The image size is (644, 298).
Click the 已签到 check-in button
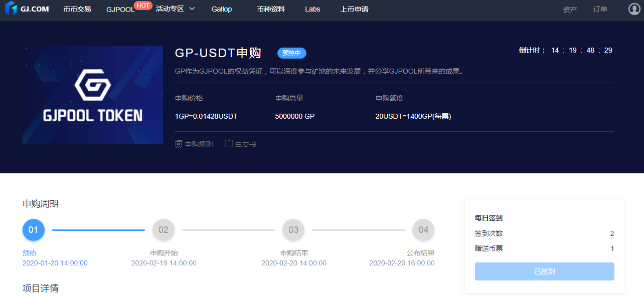pyautogui.click(x=545, y=271)
